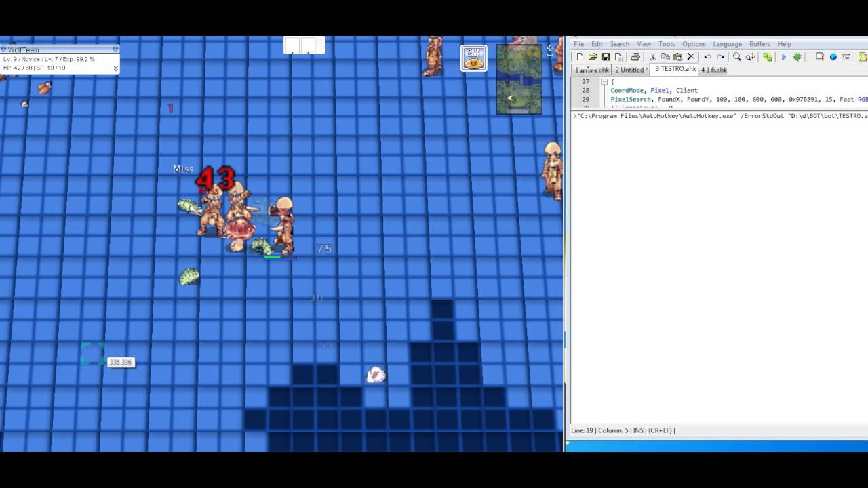Click the Print icon in editor toolbar
Viewport: 868px width, 488px height.
click(x=635, y=57)
